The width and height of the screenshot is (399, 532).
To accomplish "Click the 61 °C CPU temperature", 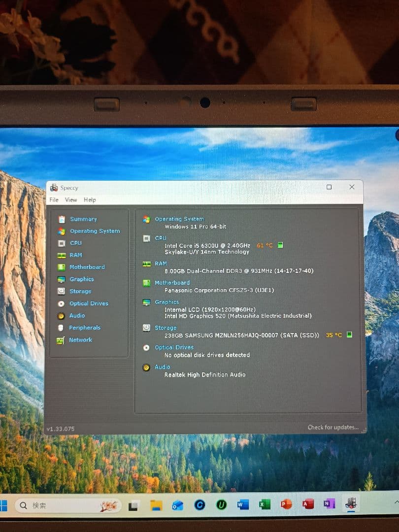I will [265, 245].
